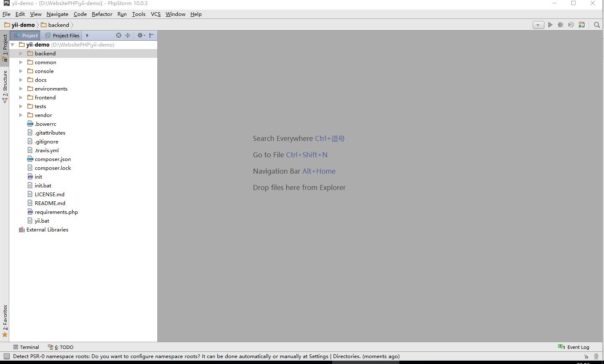Viewport: 604px width, 364px height.
Task: Click Run with Coverage icon
Action: coord(571,25)
